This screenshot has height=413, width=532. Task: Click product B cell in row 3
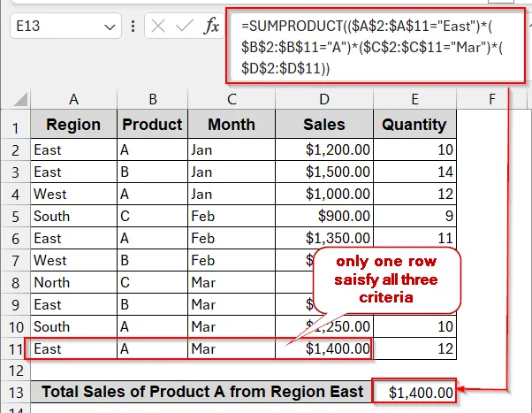[152, 172]
